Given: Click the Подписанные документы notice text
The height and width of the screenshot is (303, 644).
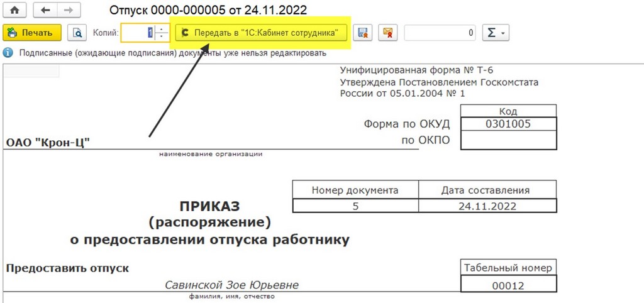Looking at the screenshot, I should 173,53.
